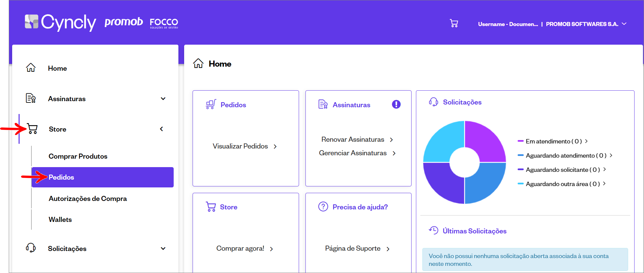Viewport: 644px width, 273px height.
Task: Open the shopping cart in the header
Action: click(x=454, y=23)
